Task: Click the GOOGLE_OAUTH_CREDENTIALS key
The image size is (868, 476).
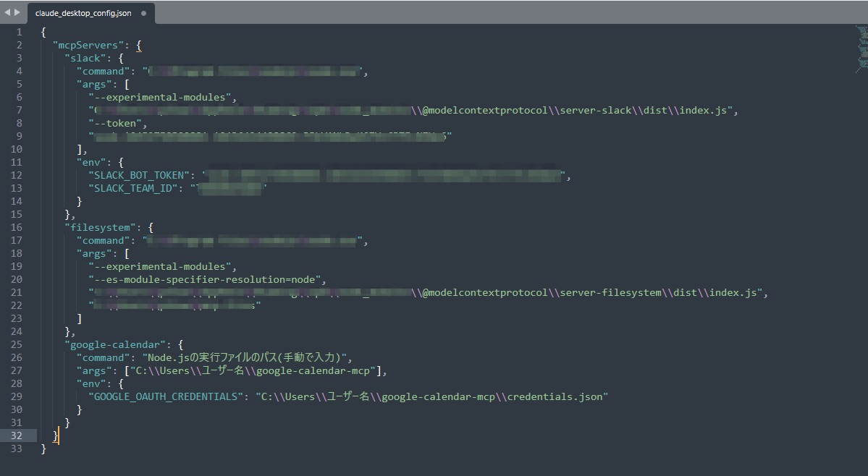Action: 164,396
